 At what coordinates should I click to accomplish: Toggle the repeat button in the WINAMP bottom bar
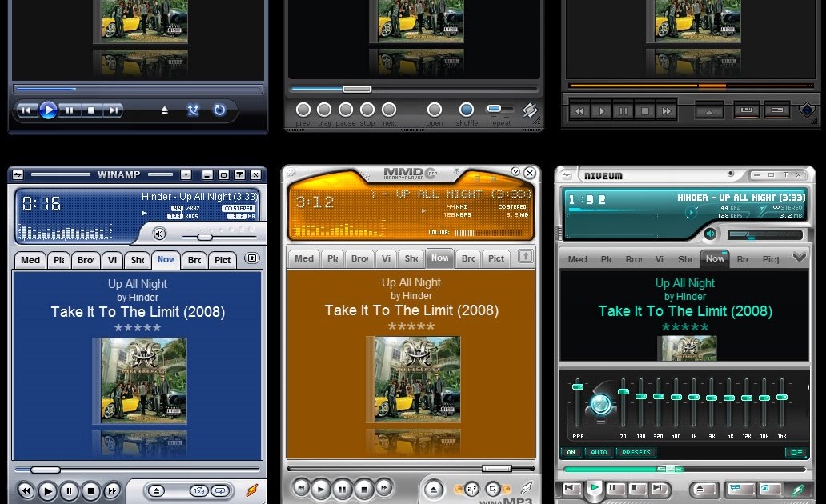(x=220, y=491)
